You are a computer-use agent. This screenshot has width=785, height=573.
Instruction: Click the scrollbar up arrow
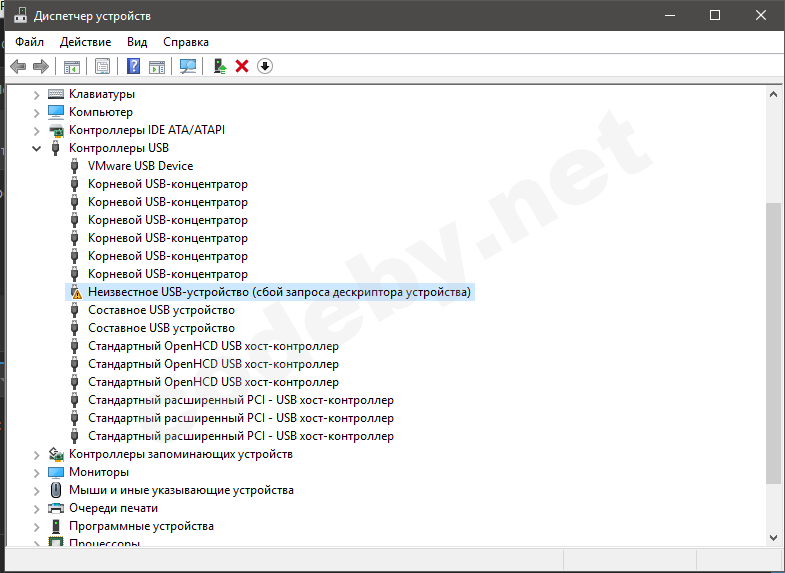(x=773, y=94)
